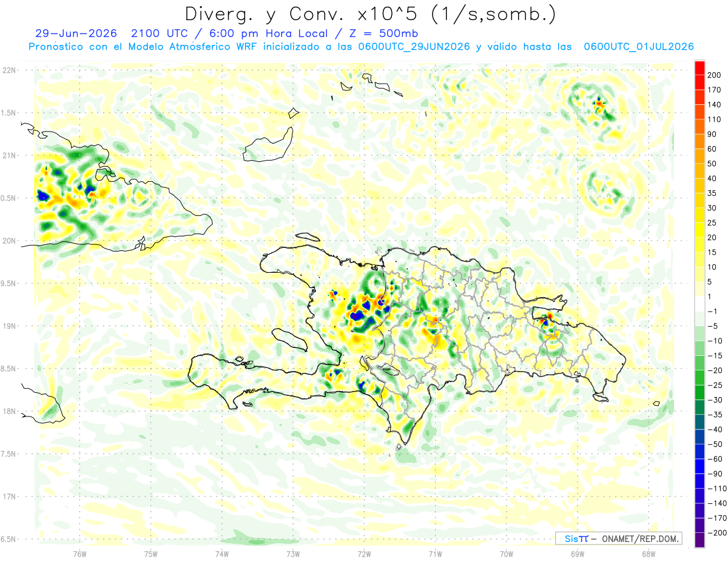The height and width of the screenshot is (562, 728).
Task: Click the positive colorbar label '25'
Action: pos(713,222)
